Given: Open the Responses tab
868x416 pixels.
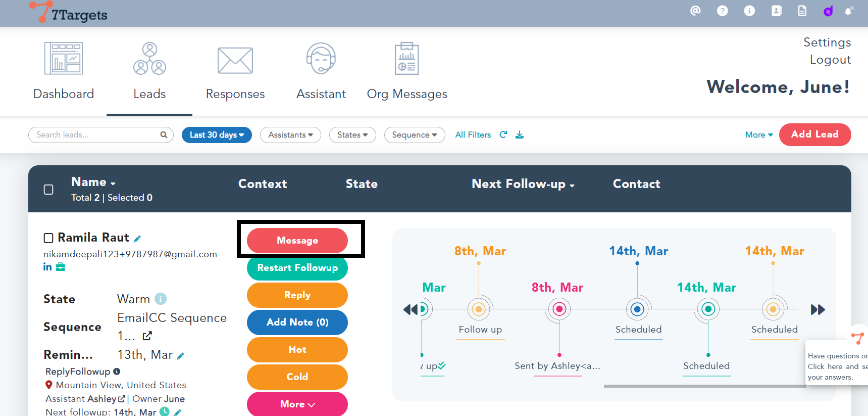Looking at the screenshot, I should (235, 72).
